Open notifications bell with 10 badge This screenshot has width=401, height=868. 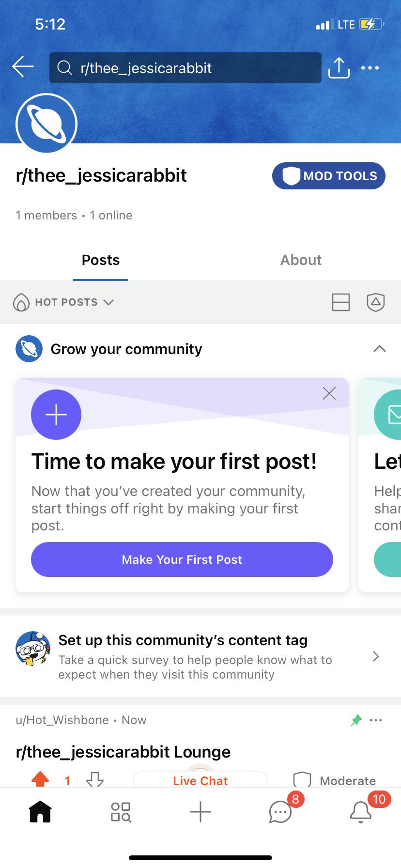point(361,812)
